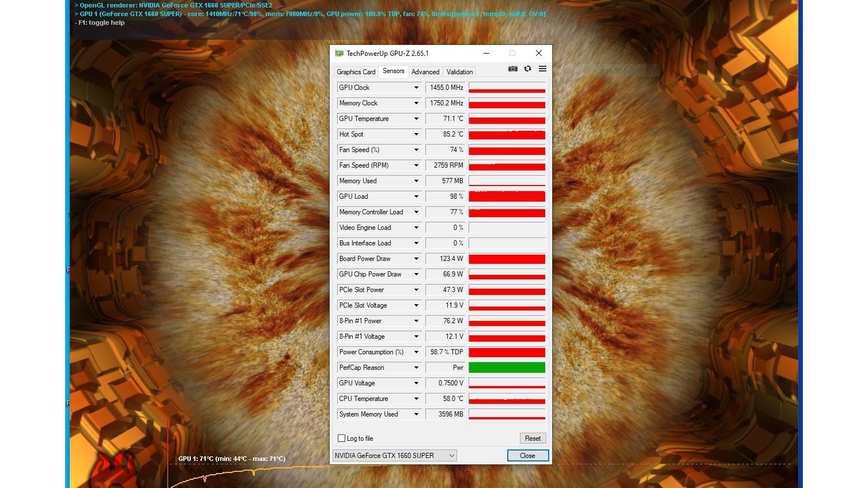Click the CPU Temperature value 58.0 °C
The height and width of the screenshot is (488, 868).
click(445, 399)
